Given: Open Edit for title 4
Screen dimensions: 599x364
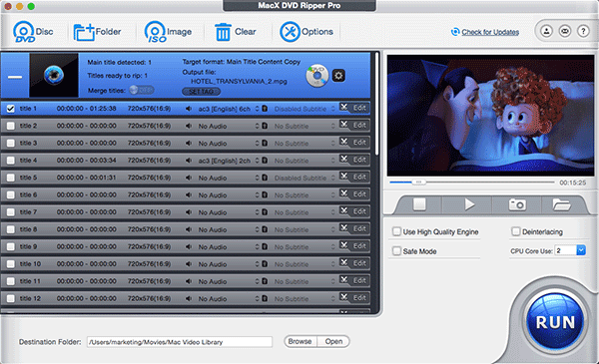Looking at the screenshot, I should tap(354, 160).
